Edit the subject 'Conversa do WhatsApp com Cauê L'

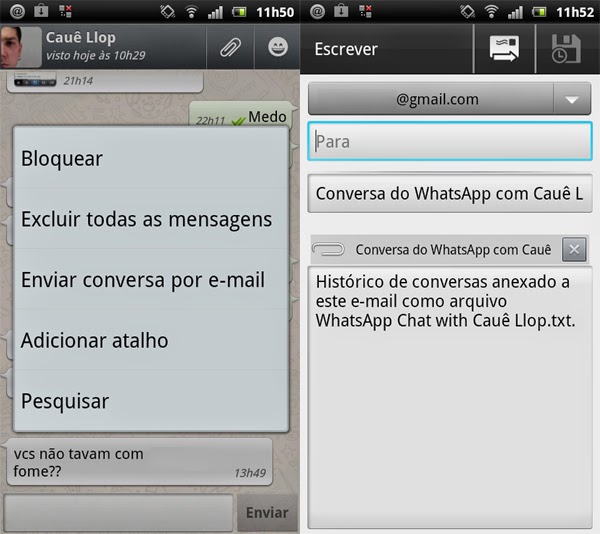coord(450,194)
